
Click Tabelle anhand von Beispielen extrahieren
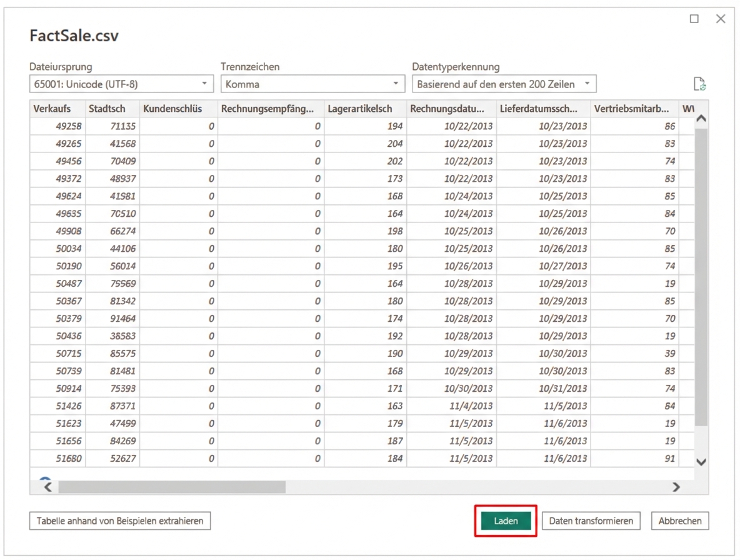[x=120, y=521]
